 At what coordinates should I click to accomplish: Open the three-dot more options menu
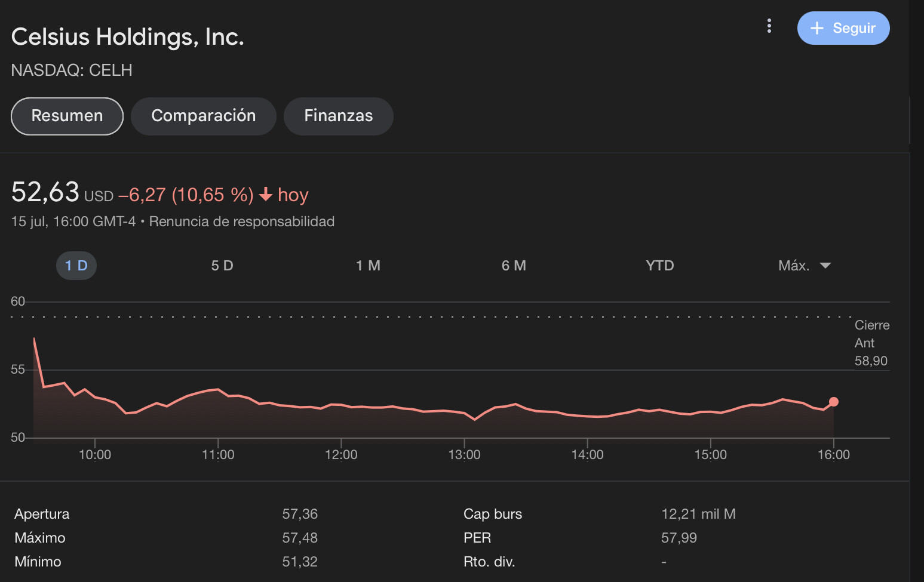[769, 26]
